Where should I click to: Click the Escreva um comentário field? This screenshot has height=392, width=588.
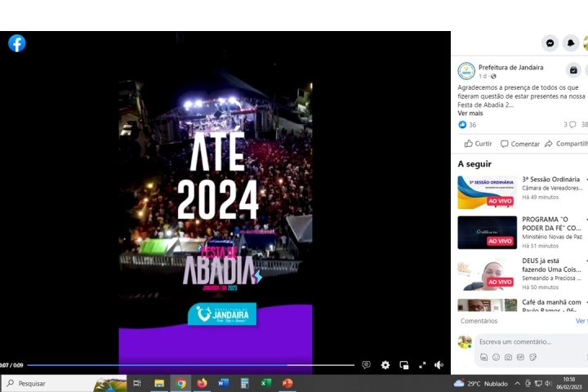coord(523,341)
